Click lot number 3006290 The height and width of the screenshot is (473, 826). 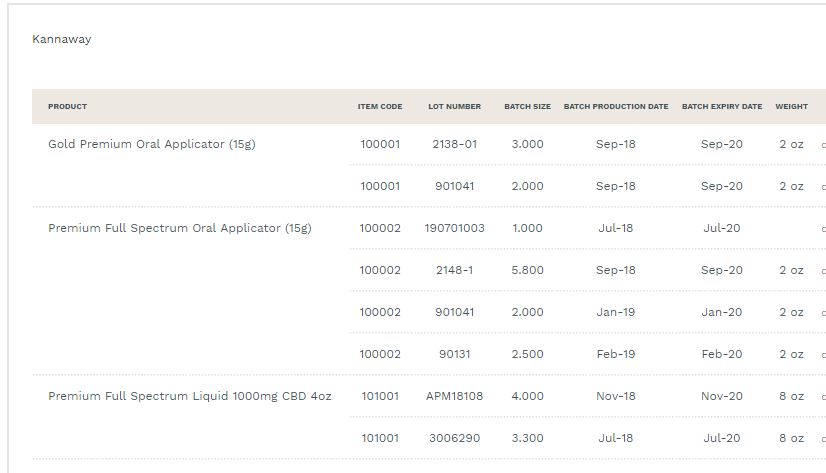click(x=455, y=438)
